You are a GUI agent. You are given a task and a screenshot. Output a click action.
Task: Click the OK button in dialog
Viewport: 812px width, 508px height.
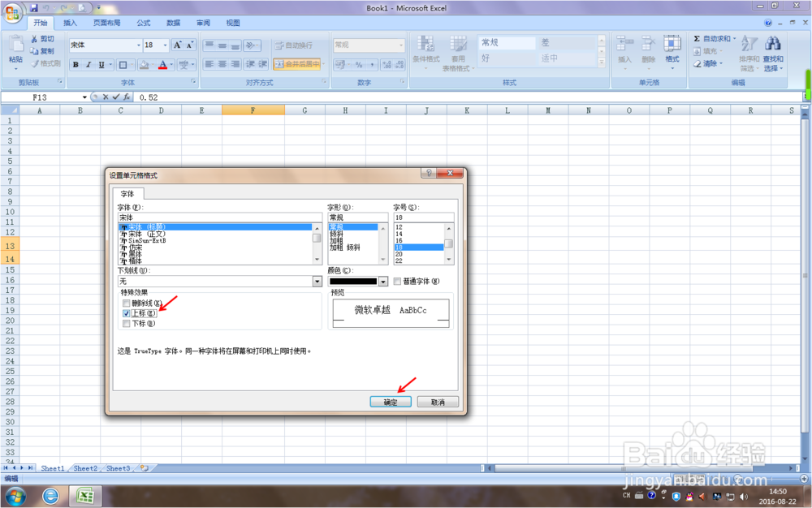391,402
